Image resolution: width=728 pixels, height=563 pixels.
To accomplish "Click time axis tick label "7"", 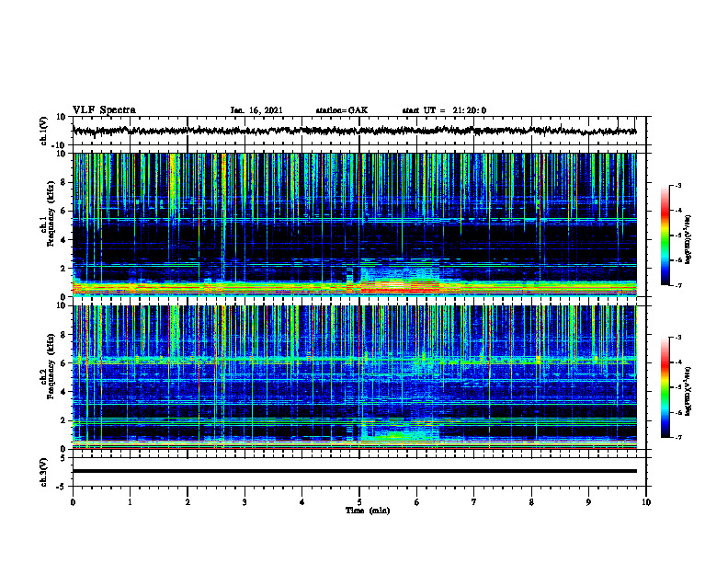I will (x=474, y=502).
